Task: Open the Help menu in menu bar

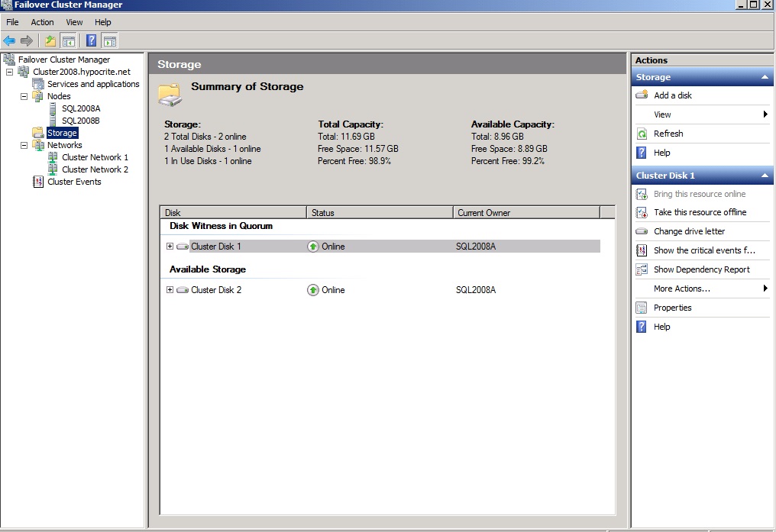Action: click(x=103, y=22)
